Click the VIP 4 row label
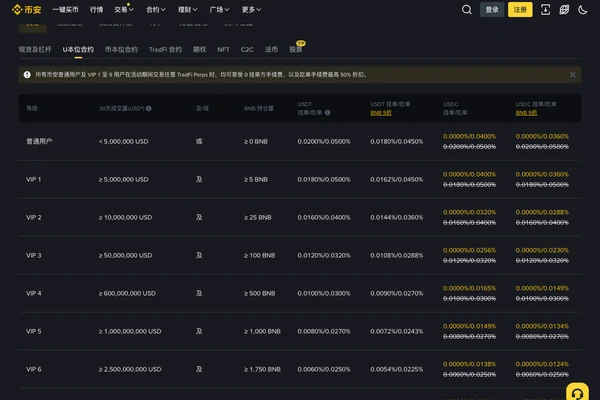Viewport: 600px width, 400px height. [34, 293]
